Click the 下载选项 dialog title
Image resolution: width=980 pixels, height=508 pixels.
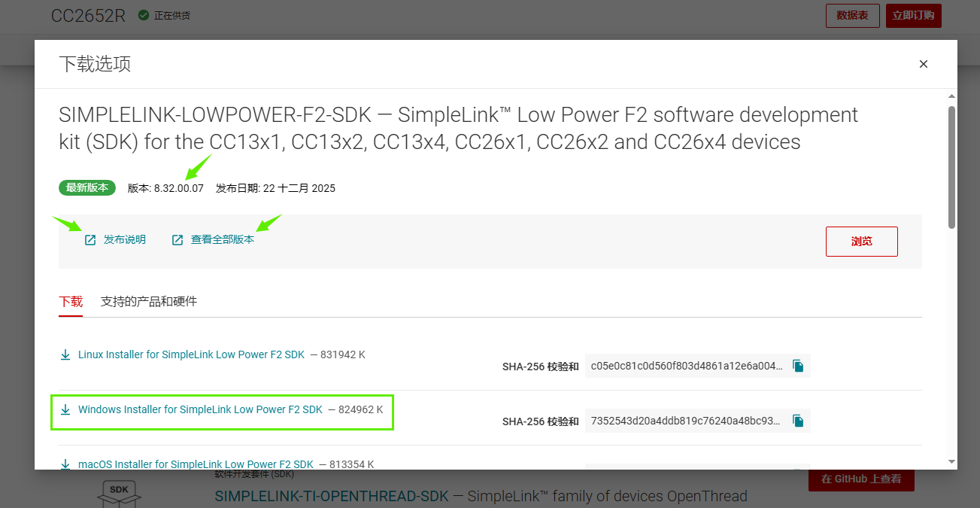click(95, 64)
